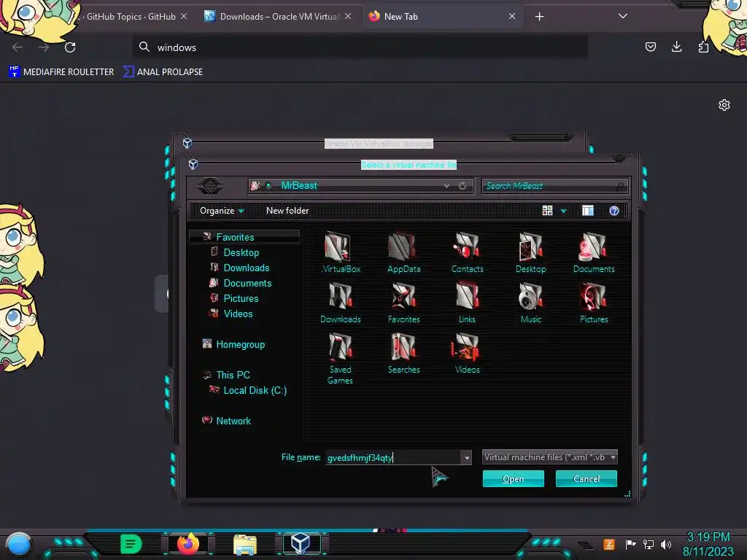This screenshot has width=747, height=560.
Task: Click the New folder button
Action: coord(287,211)
